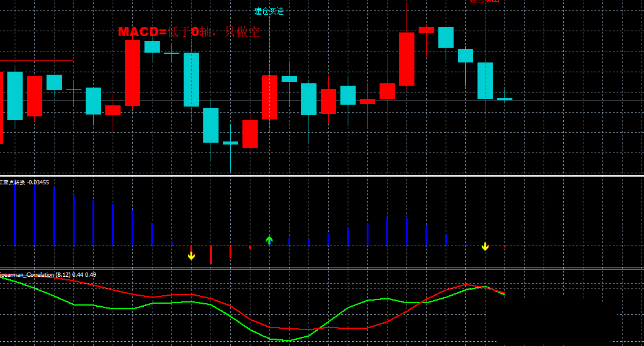Select the left yellow down arrow signal

tap(191, 255)
